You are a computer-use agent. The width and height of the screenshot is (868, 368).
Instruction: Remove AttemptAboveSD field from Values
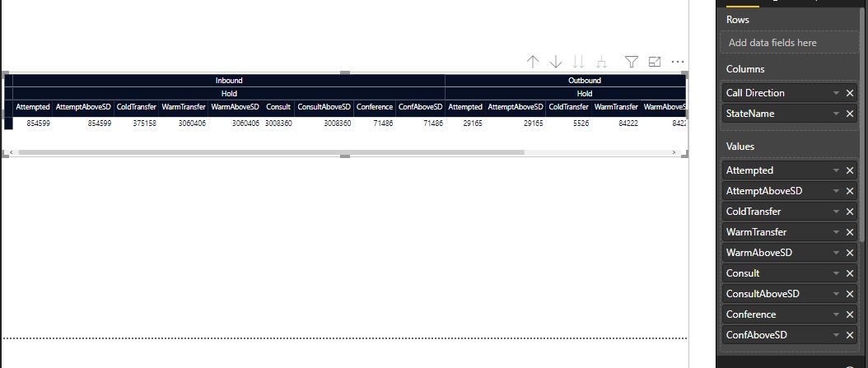point(850,191)
